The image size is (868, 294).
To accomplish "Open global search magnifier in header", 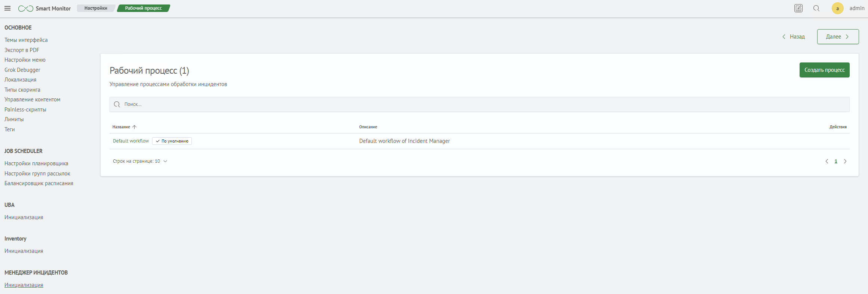I will coord(816,8).
